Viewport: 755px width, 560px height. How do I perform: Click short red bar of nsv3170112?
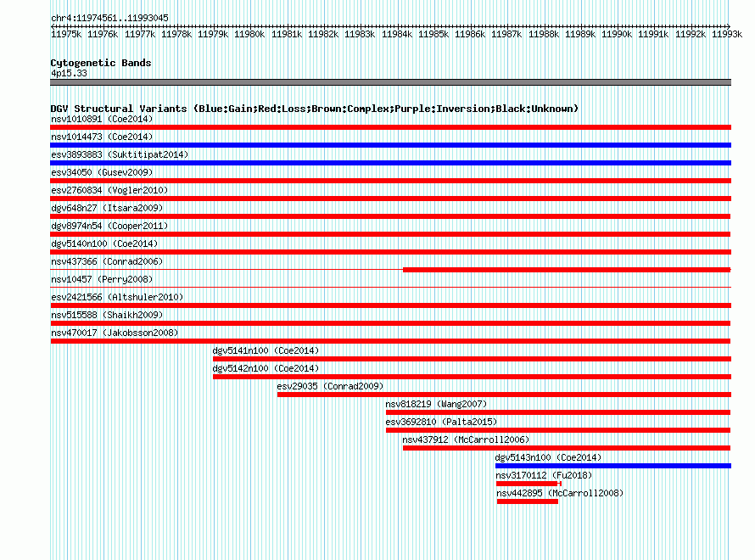[x=528, y=484]
